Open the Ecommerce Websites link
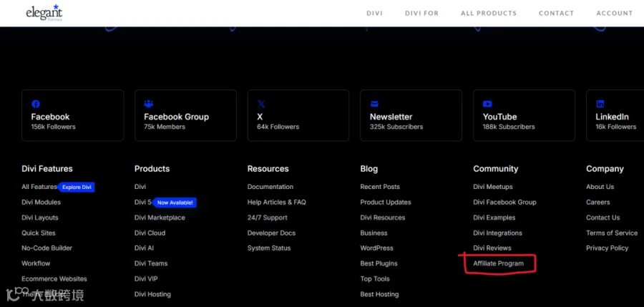This screenshot has height=307, width=644. coord(54,278)
